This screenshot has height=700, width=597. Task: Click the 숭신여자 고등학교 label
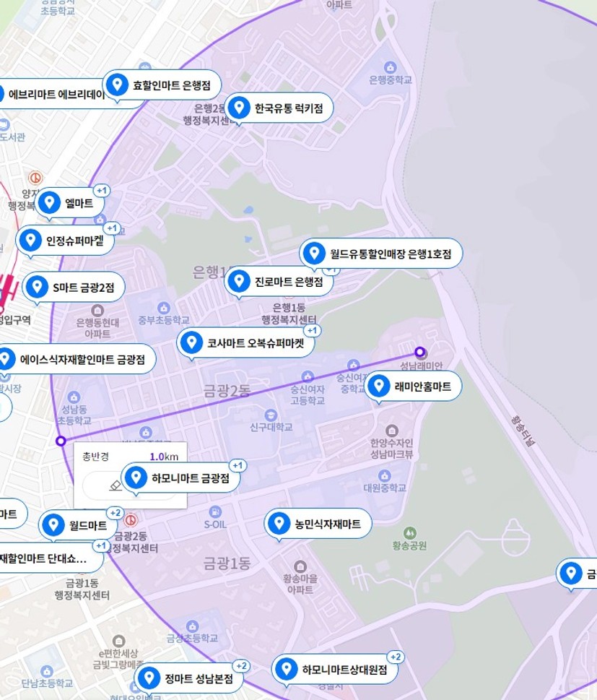coord(308,394)
